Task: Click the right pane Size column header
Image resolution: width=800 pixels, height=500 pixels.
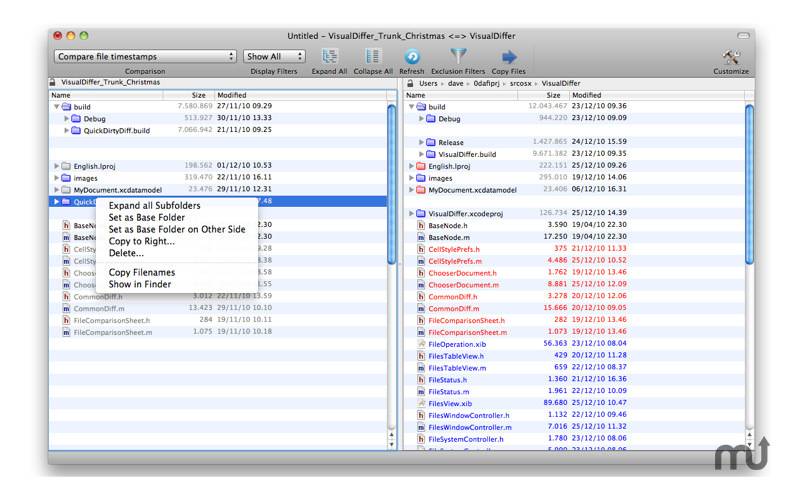Action: coord(543,95)
